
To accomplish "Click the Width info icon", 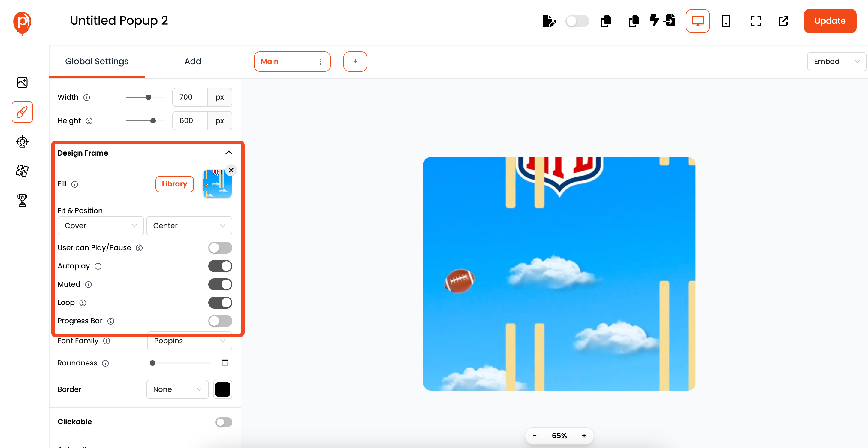I will click(x=87, y=97).
